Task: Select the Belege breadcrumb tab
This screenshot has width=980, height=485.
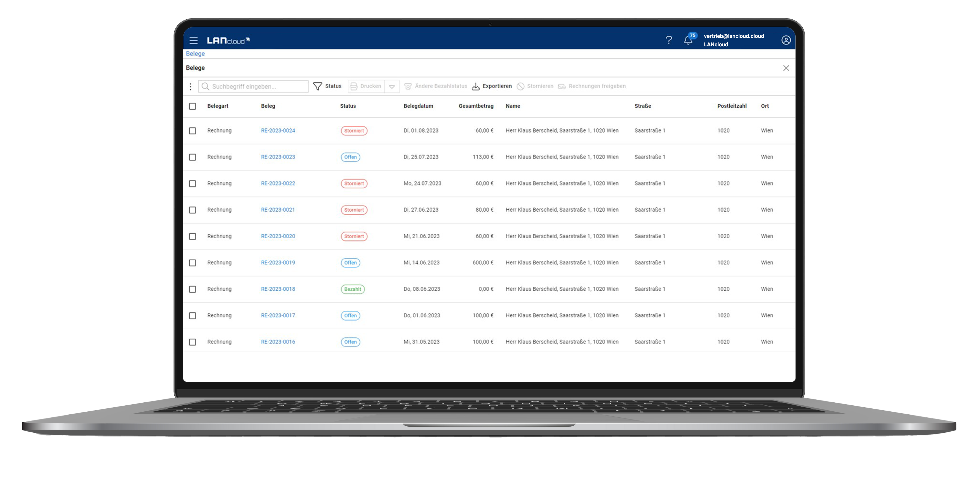Action: coord(196,53)
